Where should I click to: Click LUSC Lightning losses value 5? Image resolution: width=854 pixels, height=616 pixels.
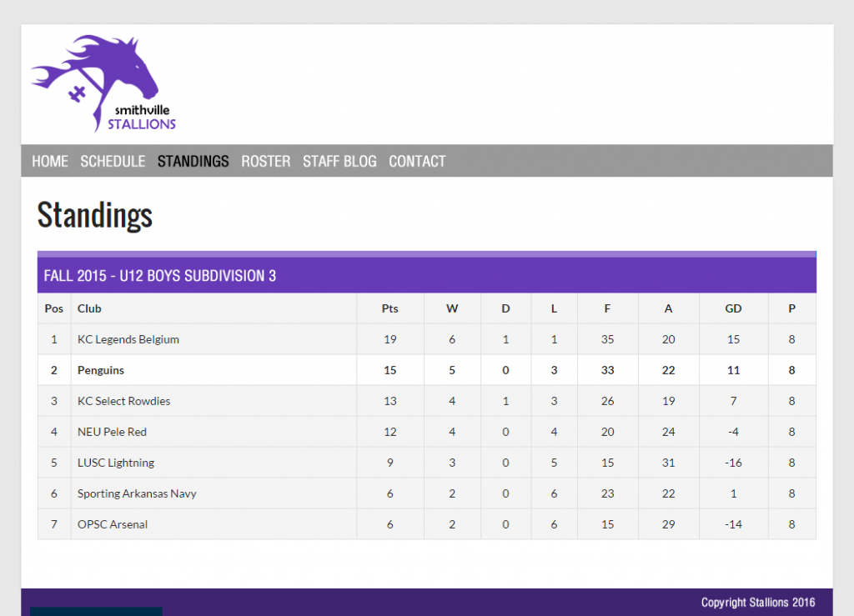click(554, 463)
